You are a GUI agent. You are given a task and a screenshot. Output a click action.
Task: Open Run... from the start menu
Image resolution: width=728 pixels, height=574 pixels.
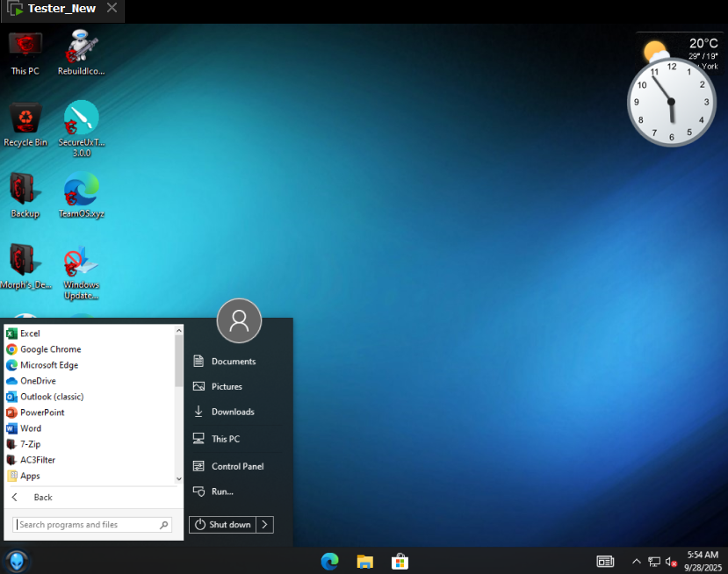pyautogui.click(x=221, y=491)
